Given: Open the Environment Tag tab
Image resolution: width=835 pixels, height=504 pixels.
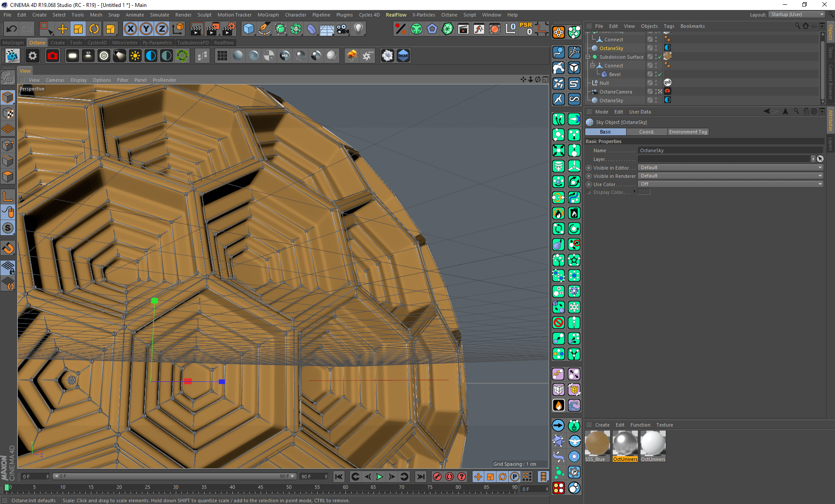Looking at the screenshot, I should (x=688, y=132).
